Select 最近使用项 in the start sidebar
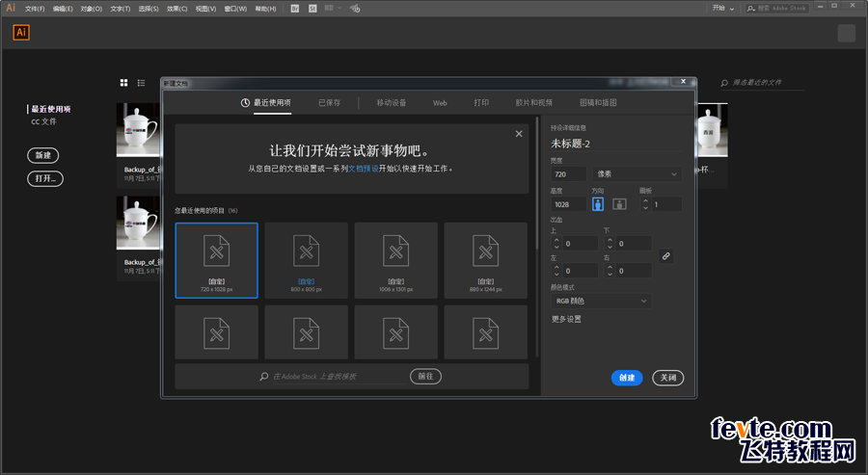This screenshot has width=868, height=475. (50, 109)
